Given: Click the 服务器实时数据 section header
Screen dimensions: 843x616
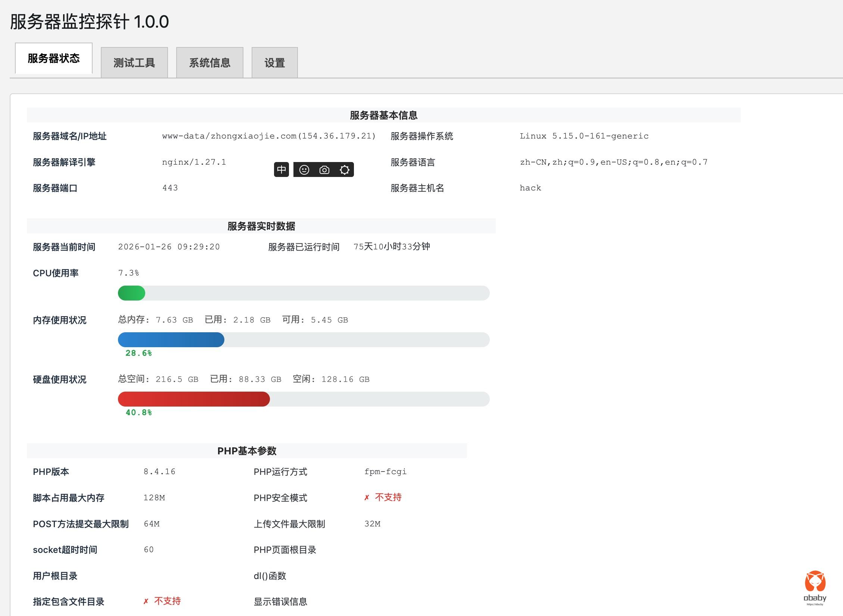Looking at the screenshot, I should [261, 226].
